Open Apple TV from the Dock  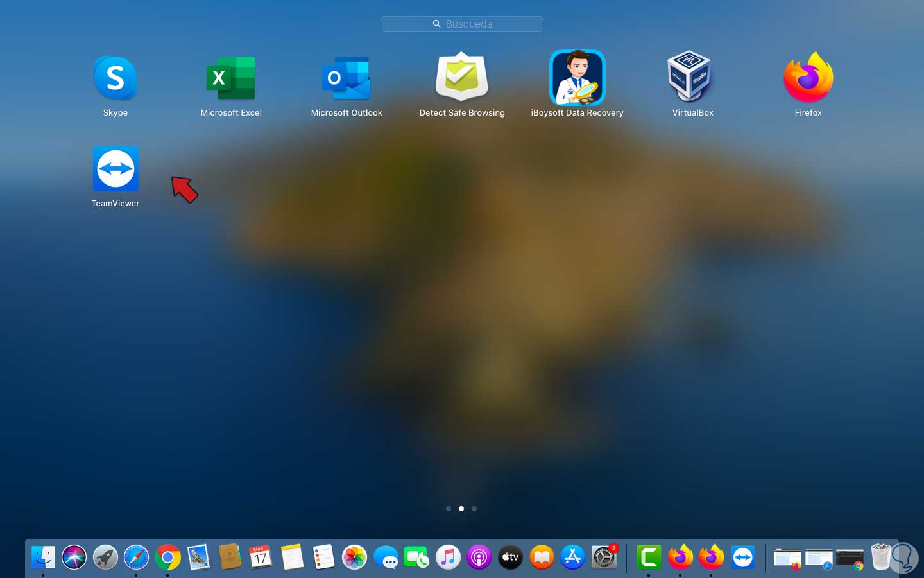(x=510, y=557)
